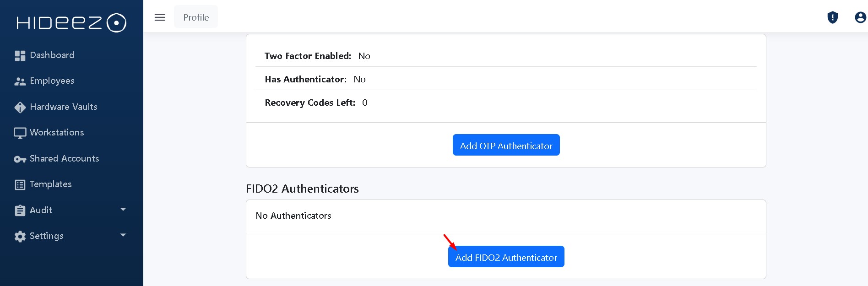Open the Employees menu item
868x286 pixels.
(52, 81)
